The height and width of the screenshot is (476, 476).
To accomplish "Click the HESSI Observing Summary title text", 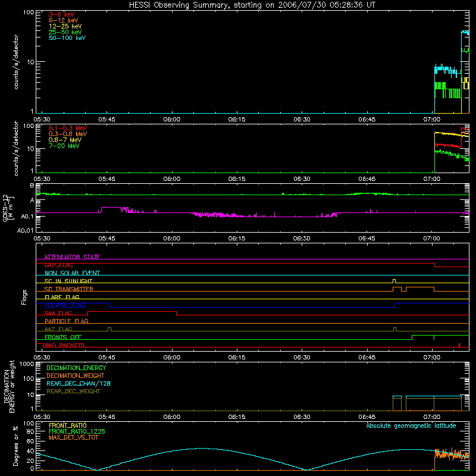I will pos(252,5).
